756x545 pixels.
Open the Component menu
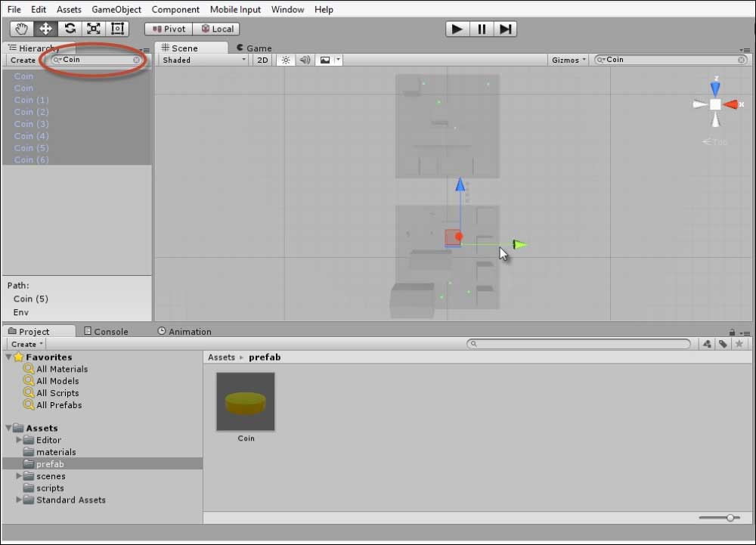175,9
